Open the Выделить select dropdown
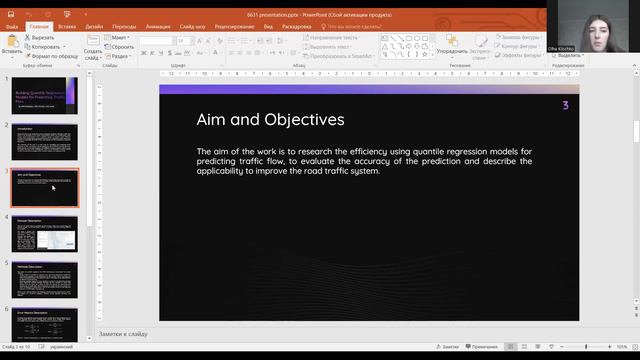 (568, 55)
